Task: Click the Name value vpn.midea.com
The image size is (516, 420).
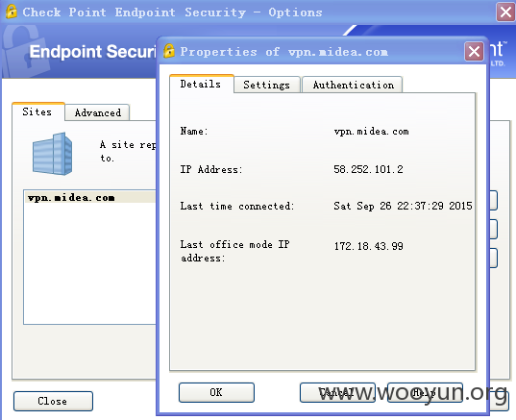Action: point(371,132)
